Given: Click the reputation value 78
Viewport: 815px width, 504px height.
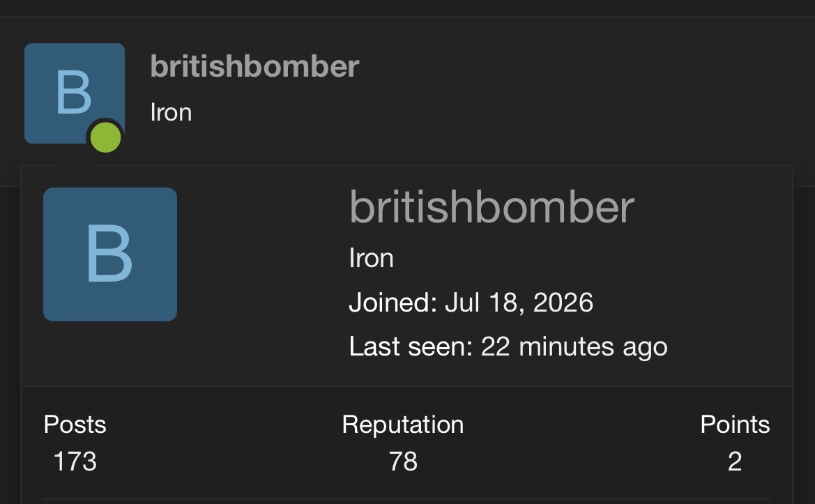Looking at the screenshot, I should coord(403,461).
